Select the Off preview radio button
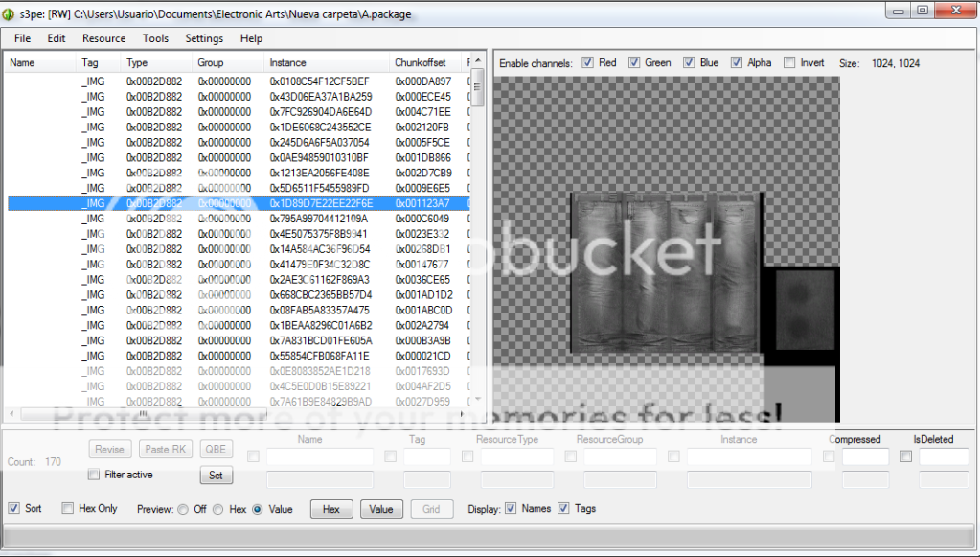 [183, 509]
